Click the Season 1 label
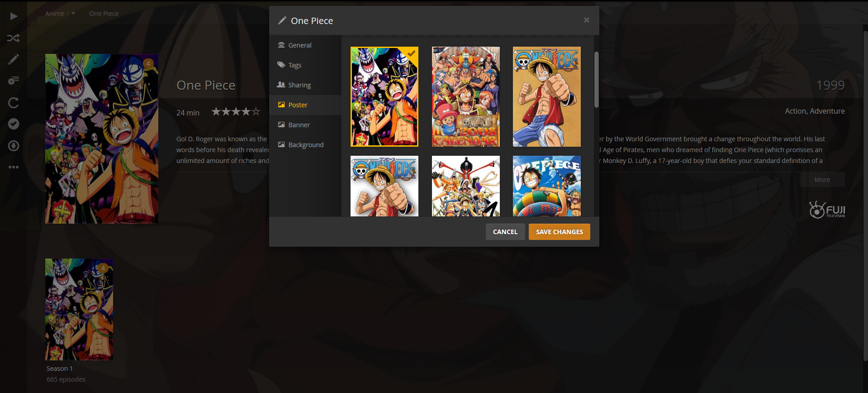Viewport: 868px width, 393px height. (x=60, y=369)
